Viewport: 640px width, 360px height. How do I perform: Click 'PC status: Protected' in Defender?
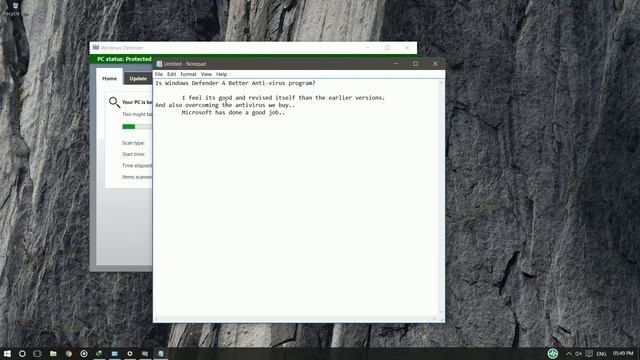124,59
